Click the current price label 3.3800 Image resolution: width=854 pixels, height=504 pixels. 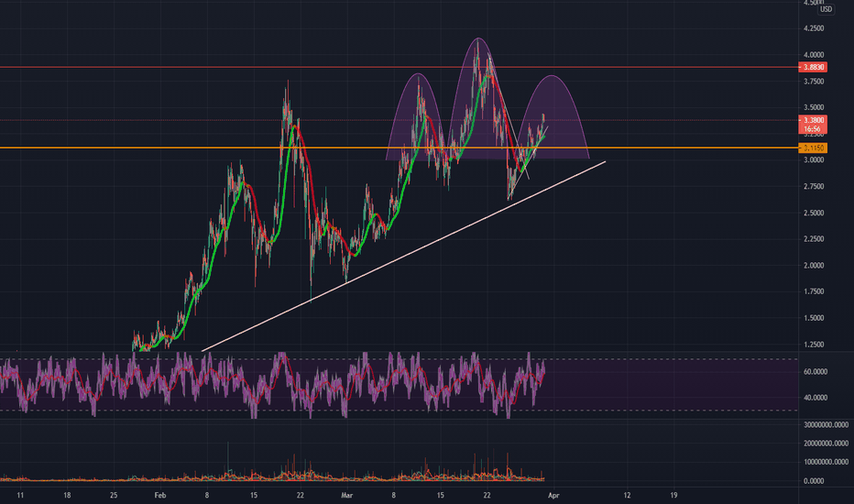813,120
